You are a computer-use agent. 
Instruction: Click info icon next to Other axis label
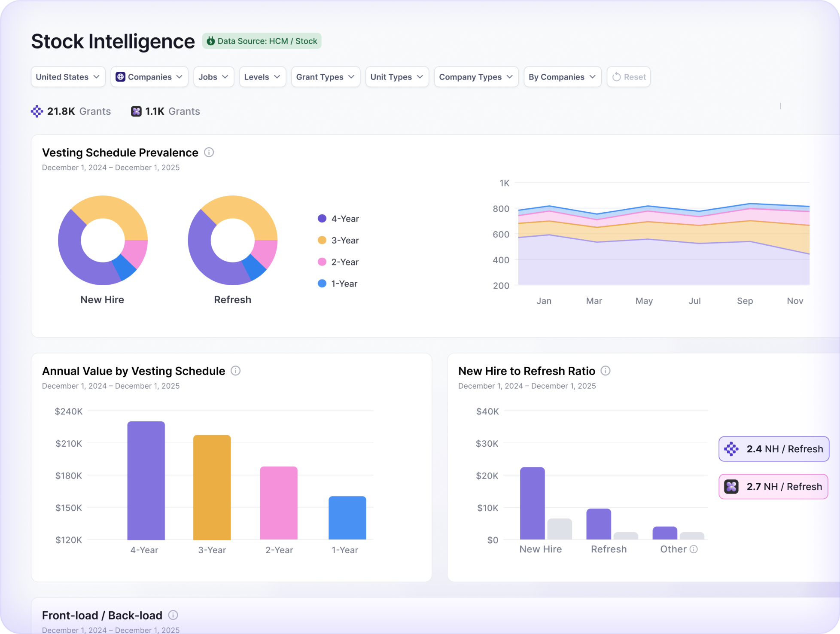tap(694, 549)
